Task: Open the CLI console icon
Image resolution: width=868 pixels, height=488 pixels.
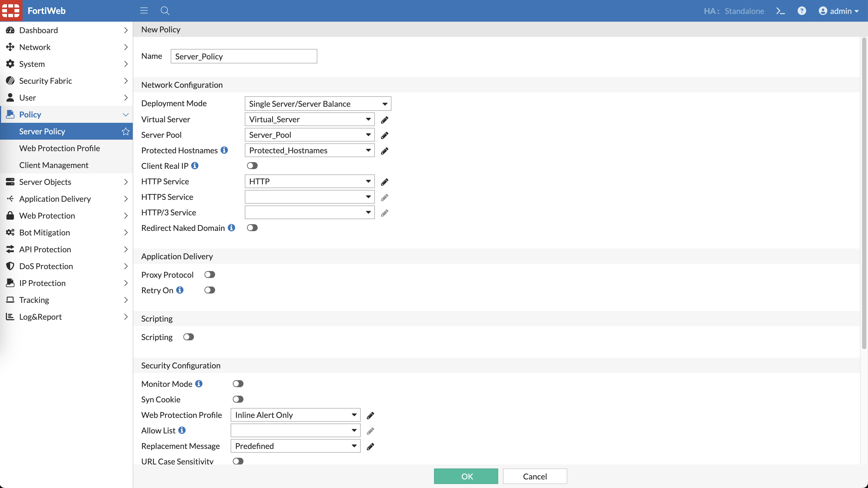Action: pos(781,11)
